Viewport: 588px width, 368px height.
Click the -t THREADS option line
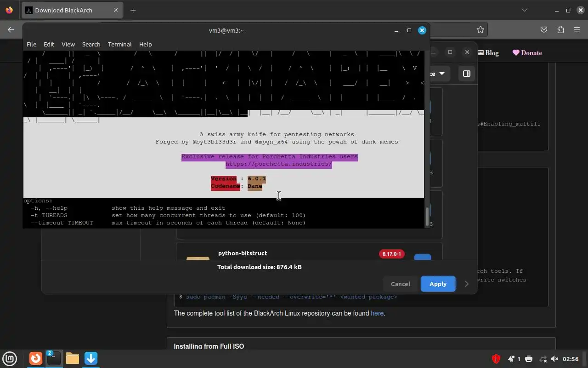click(x=168, y=215)
